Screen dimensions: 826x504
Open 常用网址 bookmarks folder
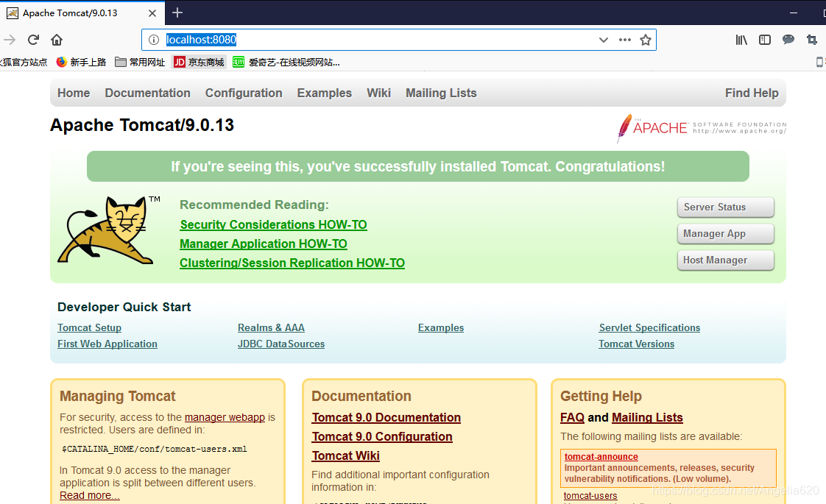tap(140, 62)
